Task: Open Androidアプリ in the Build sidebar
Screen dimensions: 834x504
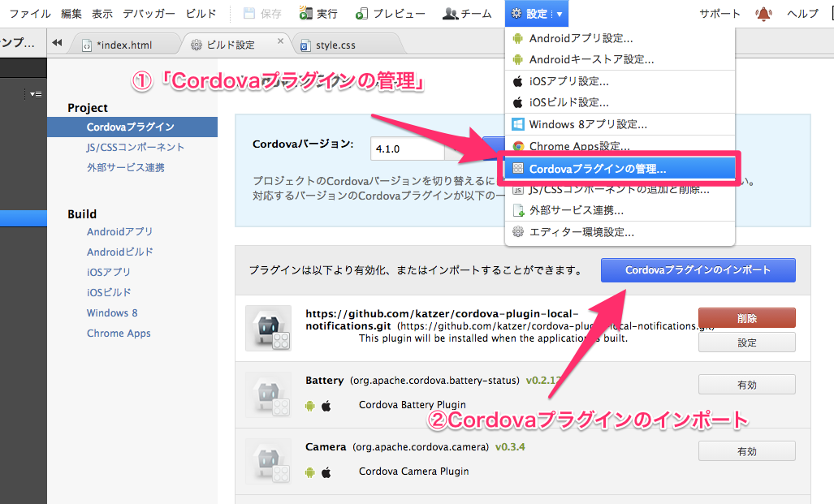Action: pos(119,232)
